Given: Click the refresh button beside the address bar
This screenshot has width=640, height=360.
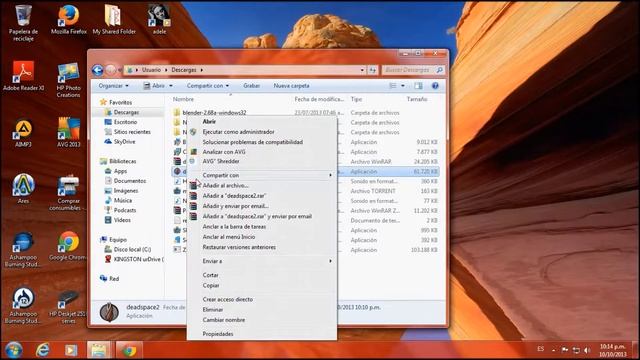Looking at the screenshot, I should coord(373,70).
